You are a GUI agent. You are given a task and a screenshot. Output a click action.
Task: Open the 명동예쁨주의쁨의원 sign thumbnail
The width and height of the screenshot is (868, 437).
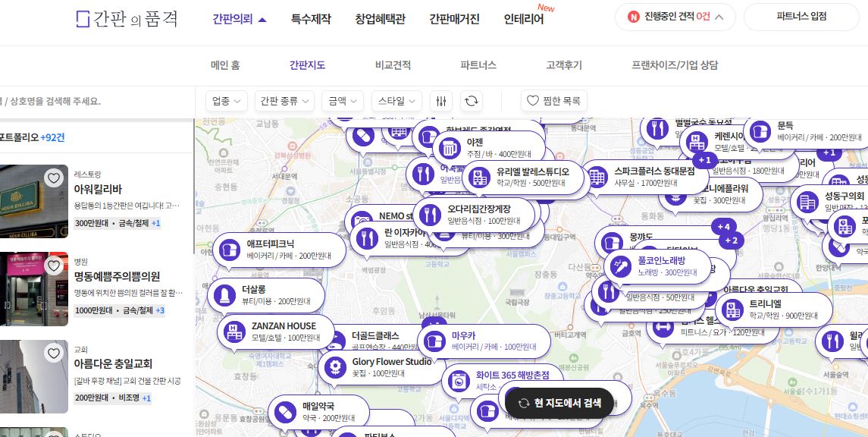pos(34,288)
